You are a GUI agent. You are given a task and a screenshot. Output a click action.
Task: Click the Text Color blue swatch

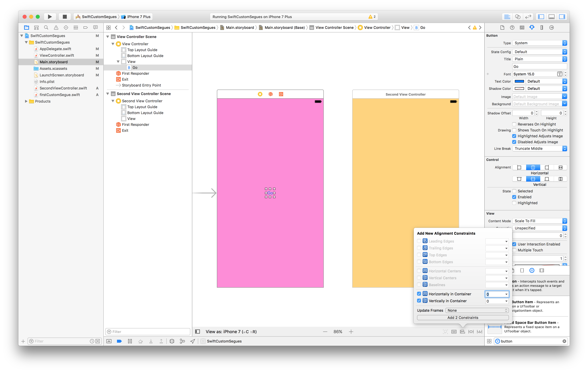519,81
